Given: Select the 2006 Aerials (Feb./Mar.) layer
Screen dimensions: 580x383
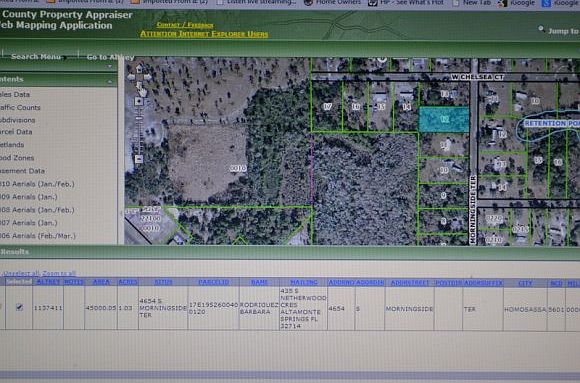Looking at the screenshot, I should (x=38, y=236).
